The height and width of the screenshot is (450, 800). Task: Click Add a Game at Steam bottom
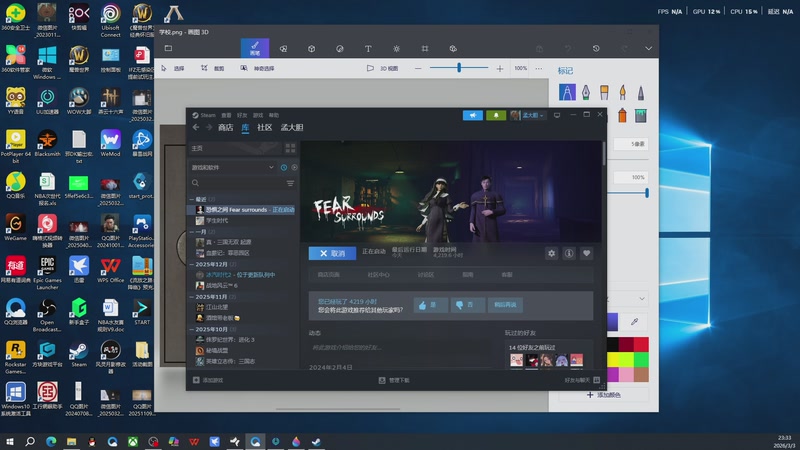click(208, 380)
